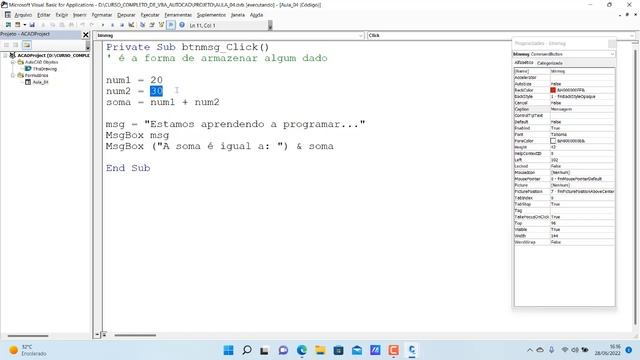
Task: Open the Executar menu
Action: pyautogui.click(x=150, y=15)
